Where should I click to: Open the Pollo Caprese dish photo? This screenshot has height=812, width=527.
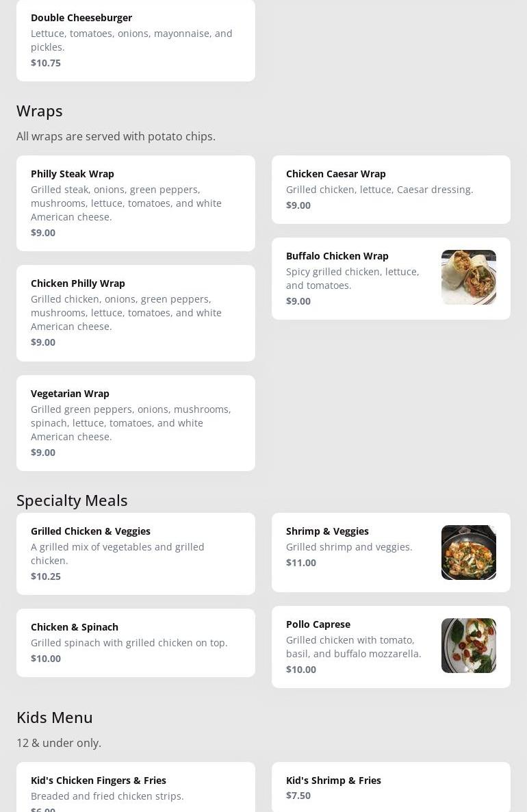coord(468,646)
